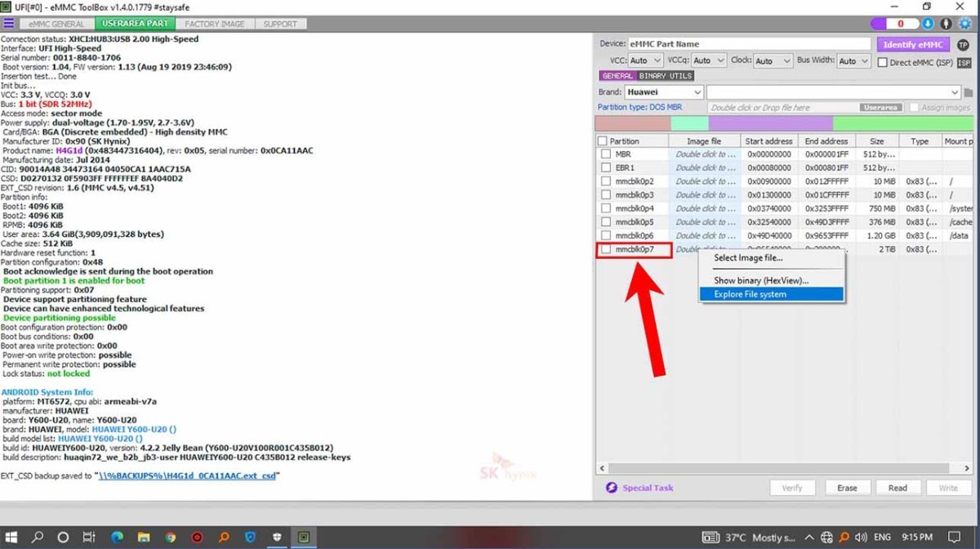Check the MBR partition checkbox

pos(606,154)
